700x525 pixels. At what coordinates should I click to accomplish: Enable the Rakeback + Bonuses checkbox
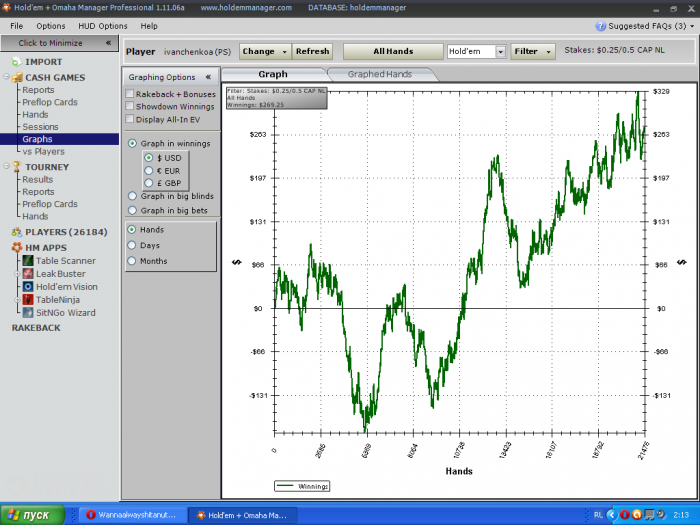[130, 93]
